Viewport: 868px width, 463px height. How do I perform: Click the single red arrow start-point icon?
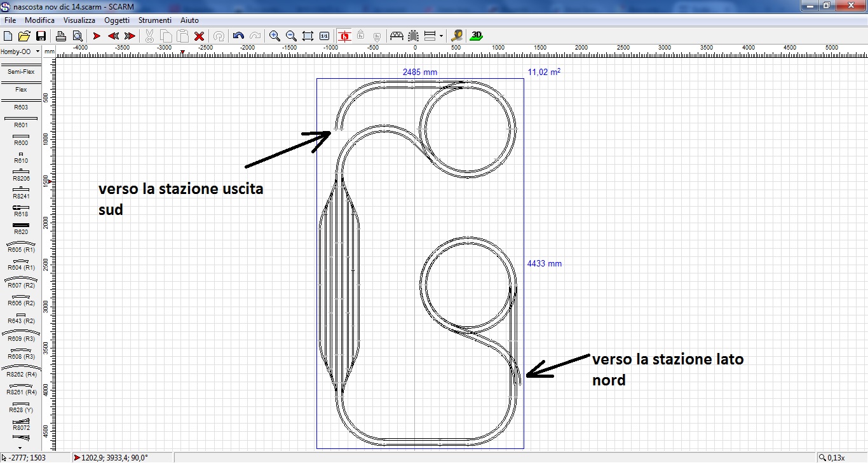97,36
